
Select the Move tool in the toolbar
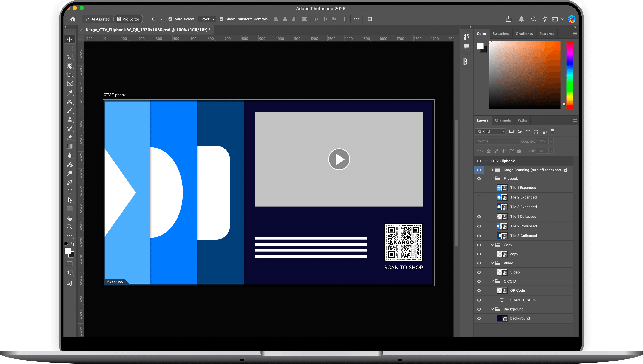click(70, 39)
